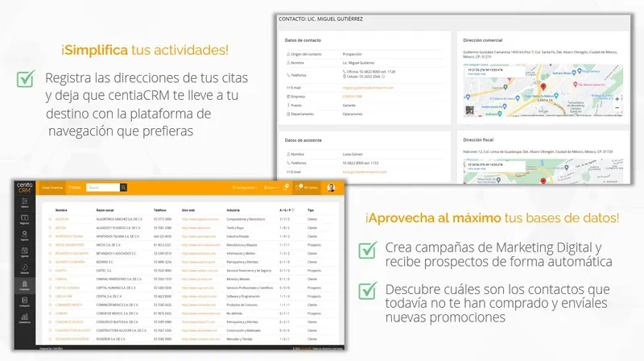This screenshot has height=361, width=644.
Task: Click the 'Operaciones' Departamento value
Action: coord(353,114)
